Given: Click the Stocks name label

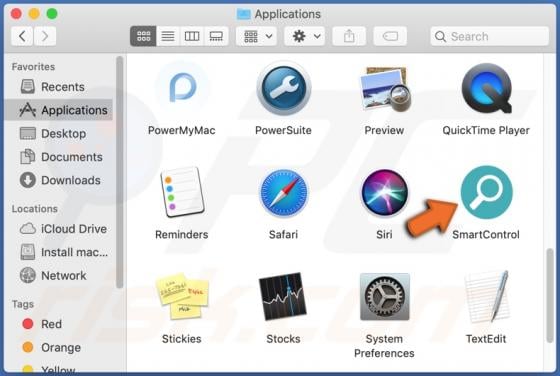Looking at the screenshot, I should [x=283, y=339].
